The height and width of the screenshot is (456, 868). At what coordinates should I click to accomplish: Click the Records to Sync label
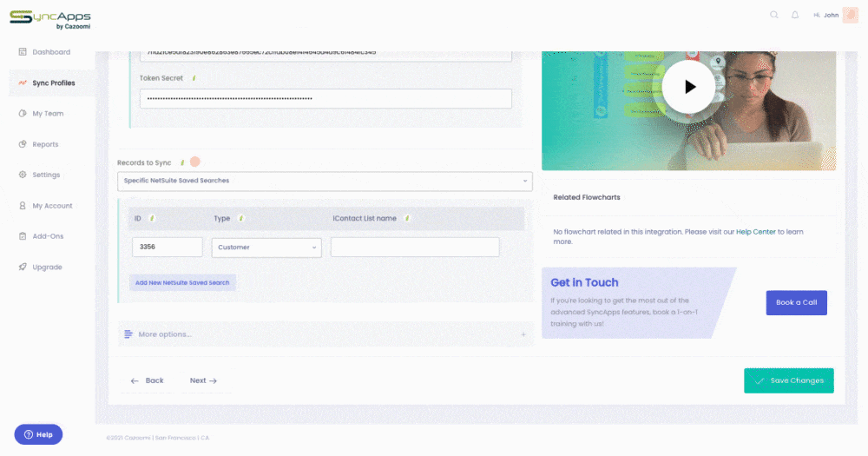pos(144,163)
